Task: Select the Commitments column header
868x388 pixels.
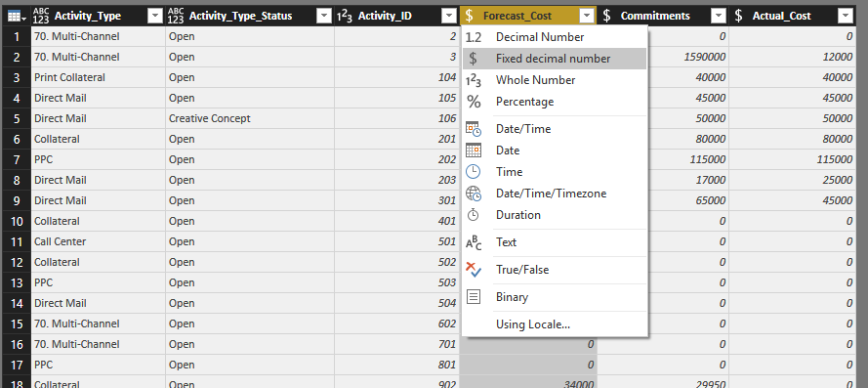Action: pos(655,16)
